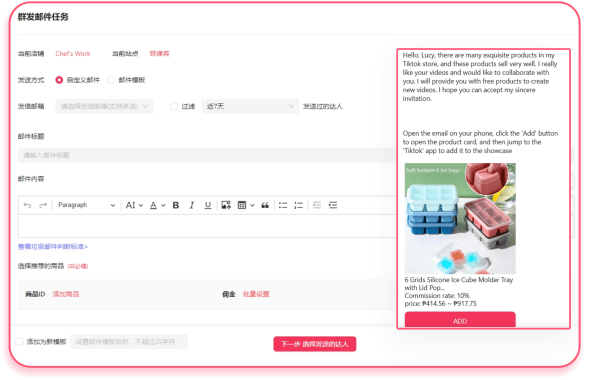
Task: Click the ADD button in email preview
Action: [460, 320]
